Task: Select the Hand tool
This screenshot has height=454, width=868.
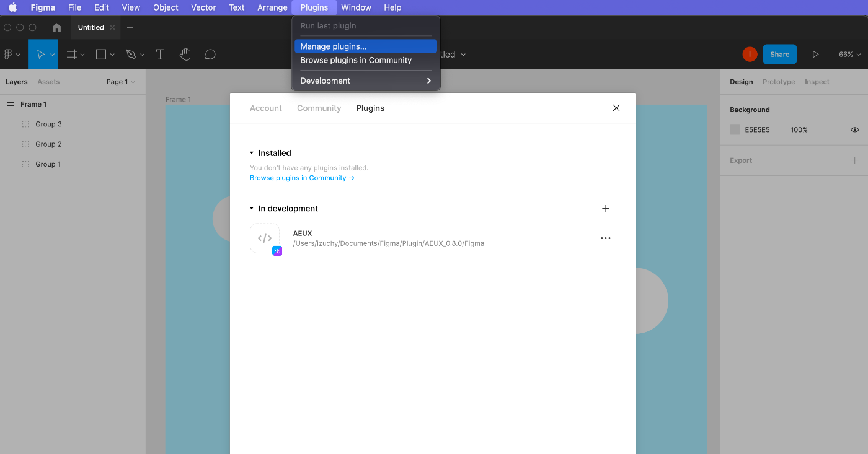Action: (185, 55)
